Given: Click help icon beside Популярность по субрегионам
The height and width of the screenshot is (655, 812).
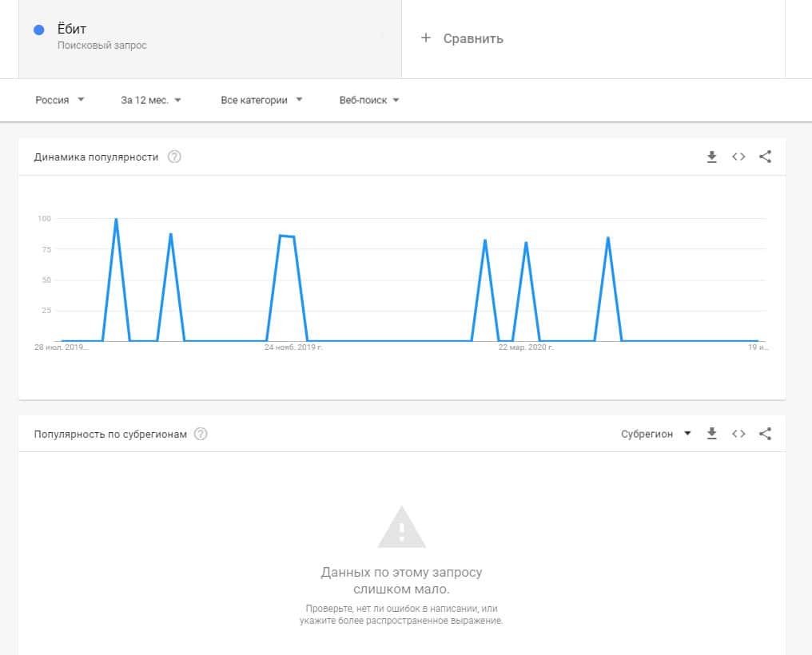Looking at the screenshot, I should [x=201, y=435].
